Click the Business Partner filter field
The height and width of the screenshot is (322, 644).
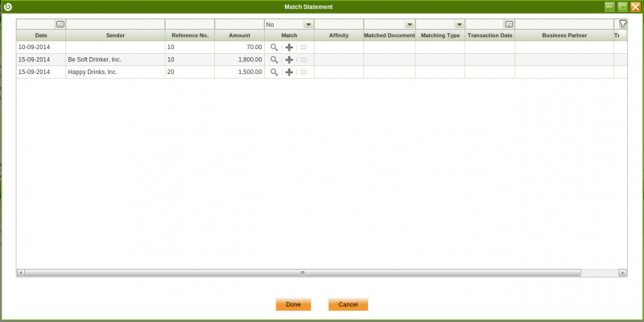point(564,24)
